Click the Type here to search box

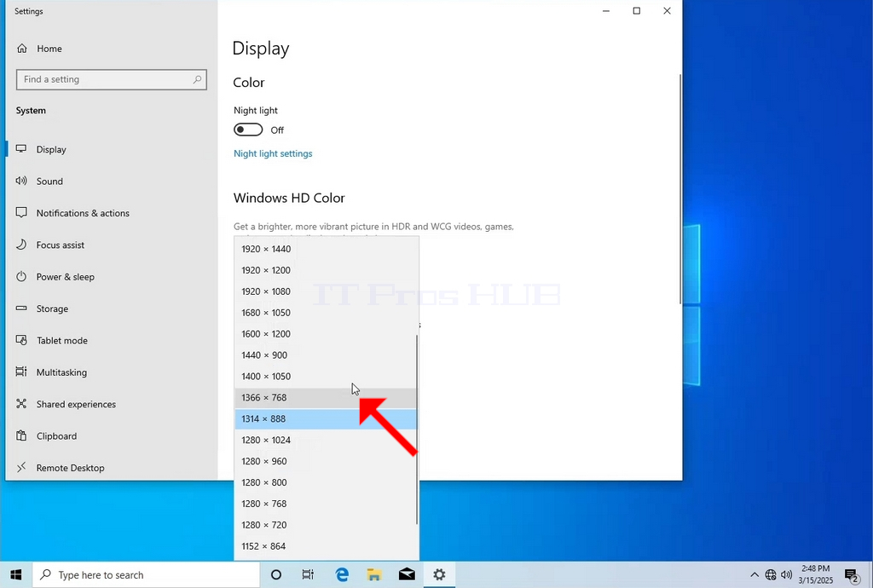[x=147, y=574]
